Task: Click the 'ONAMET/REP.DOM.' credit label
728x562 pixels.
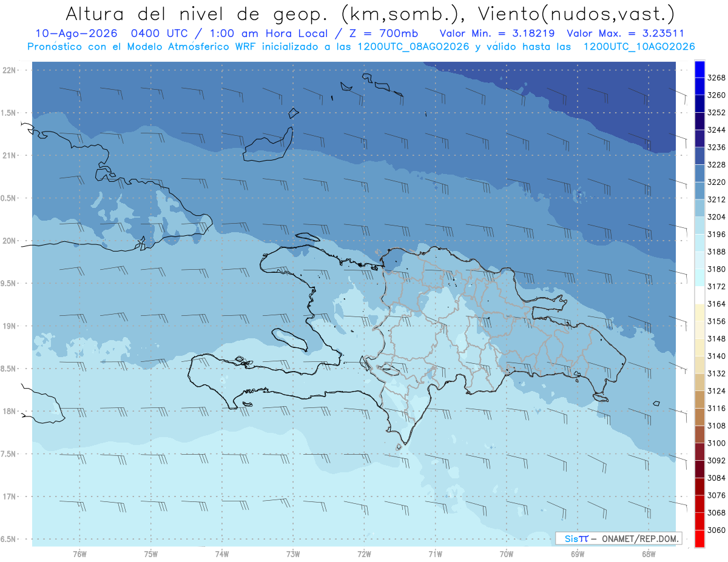Action: pos(639,538)
